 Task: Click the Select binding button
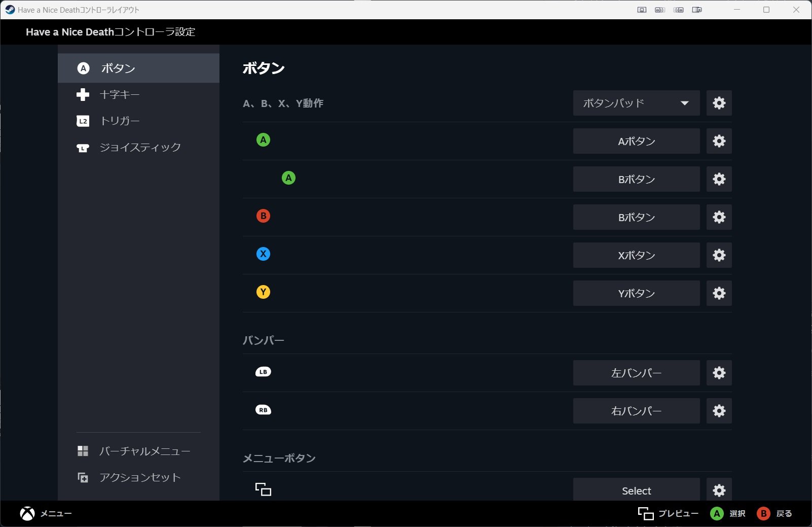[x=636, y=489]
